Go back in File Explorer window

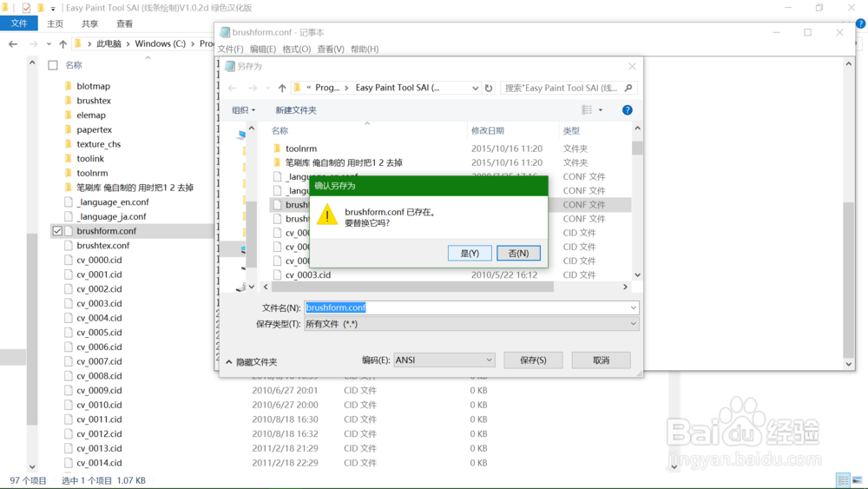[x=13, y=43]
